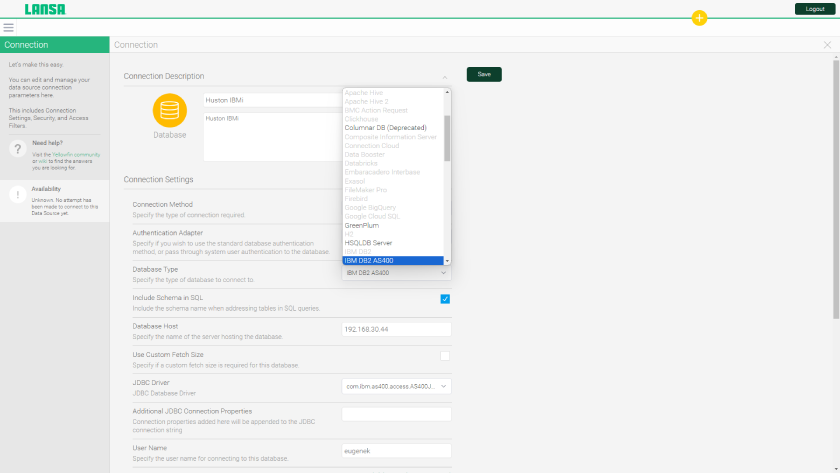Click the Logout button

[x=815, y=9]
